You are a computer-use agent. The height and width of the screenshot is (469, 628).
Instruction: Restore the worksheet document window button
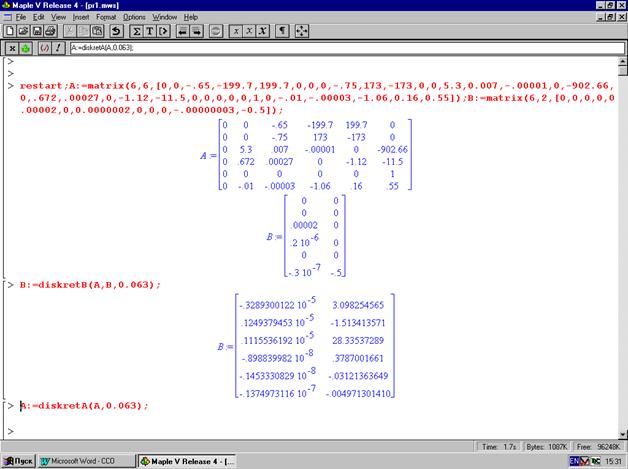[x=610, y=17]
